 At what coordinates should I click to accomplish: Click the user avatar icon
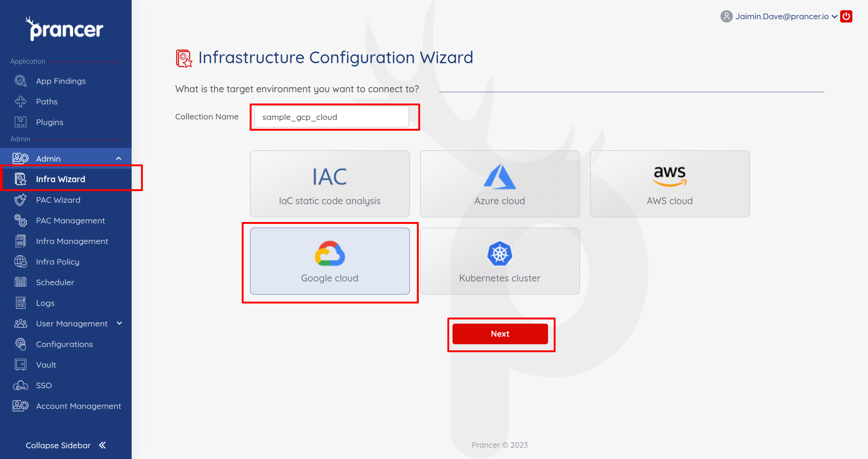pos(727,16)
